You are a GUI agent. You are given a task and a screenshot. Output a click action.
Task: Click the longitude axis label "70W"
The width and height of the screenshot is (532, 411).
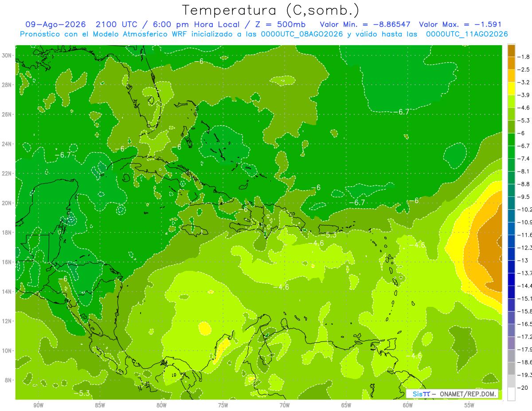tap(285, 405)
